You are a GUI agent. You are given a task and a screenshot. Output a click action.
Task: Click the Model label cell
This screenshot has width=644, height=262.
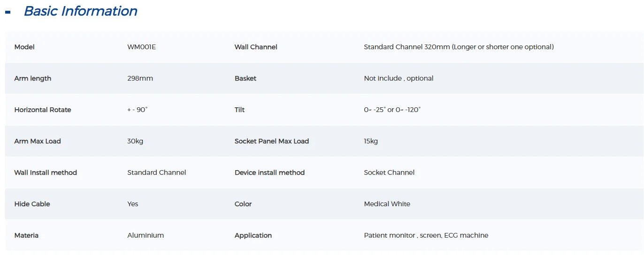24,47
